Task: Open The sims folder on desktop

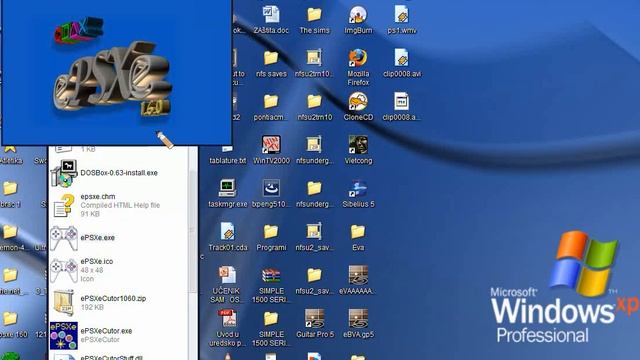Action: click(314, 15)
